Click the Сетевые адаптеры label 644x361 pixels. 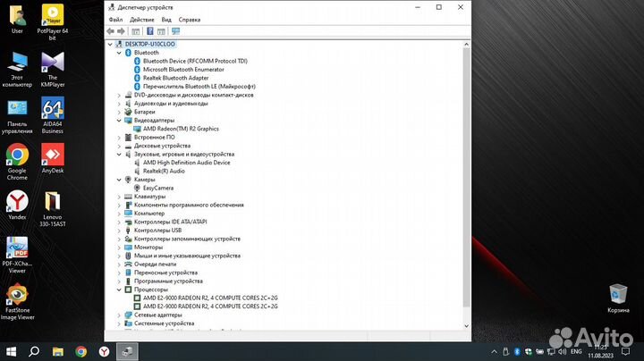tap(157, 315)
